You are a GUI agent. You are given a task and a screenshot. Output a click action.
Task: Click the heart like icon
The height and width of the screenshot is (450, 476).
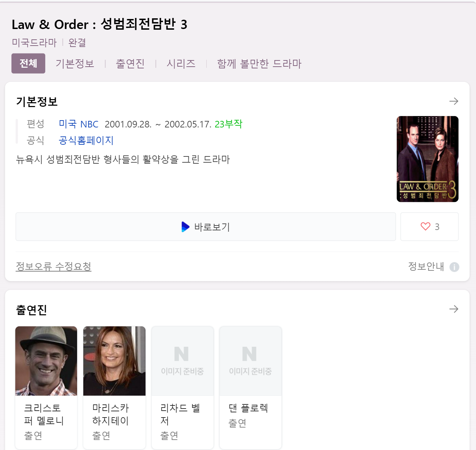426,227
